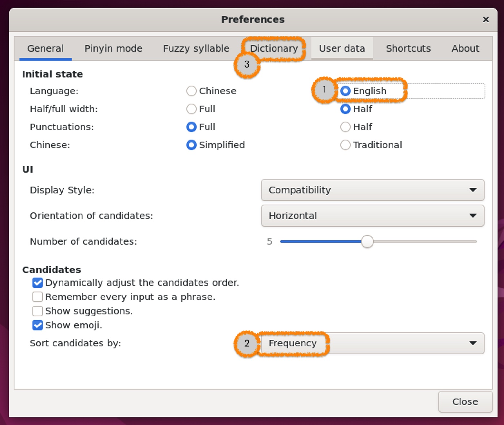The image size is (504, 425).
Task: Tick the Show suggestions checkbox
Action: point(37,311)
